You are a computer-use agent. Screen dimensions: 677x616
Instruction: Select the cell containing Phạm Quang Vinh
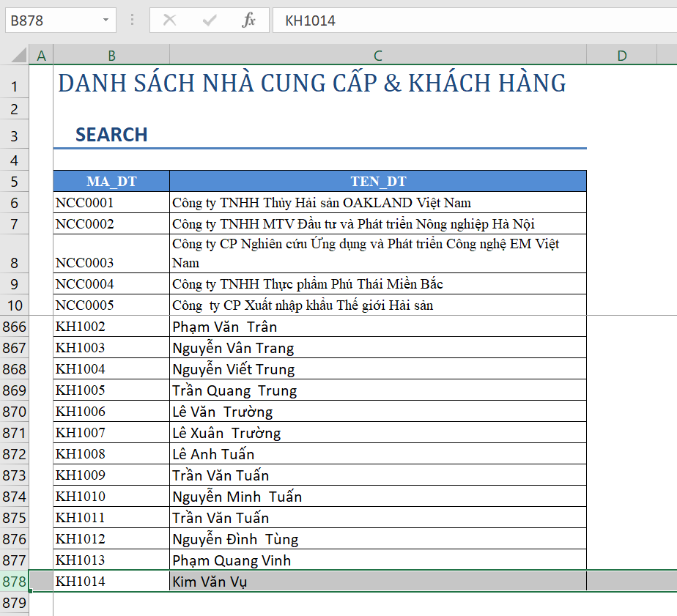tap(377, 560)
